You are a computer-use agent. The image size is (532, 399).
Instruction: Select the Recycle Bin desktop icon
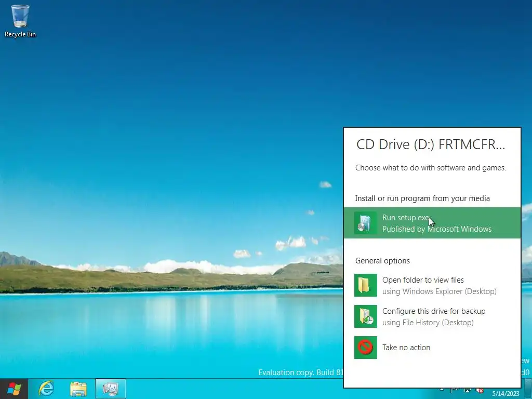(20, 21)
